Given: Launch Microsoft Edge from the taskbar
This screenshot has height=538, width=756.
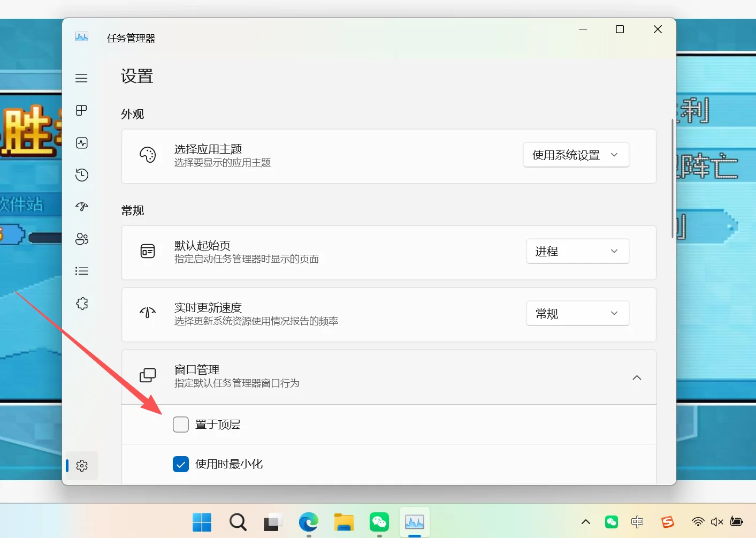Looking at the screenshot, I should point(309,522).
